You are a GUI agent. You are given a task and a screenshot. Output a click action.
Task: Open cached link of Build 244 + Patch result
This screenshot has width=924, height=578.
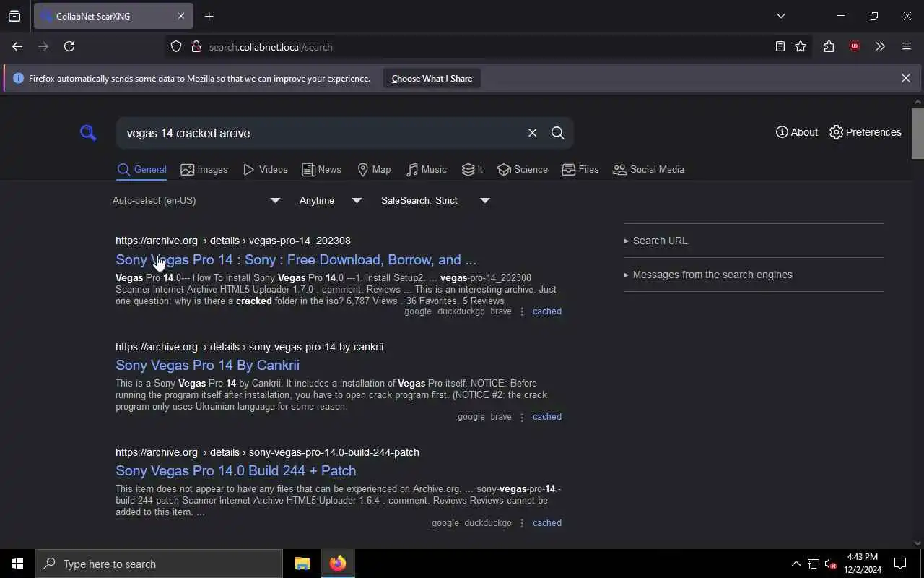pos(546,523)
